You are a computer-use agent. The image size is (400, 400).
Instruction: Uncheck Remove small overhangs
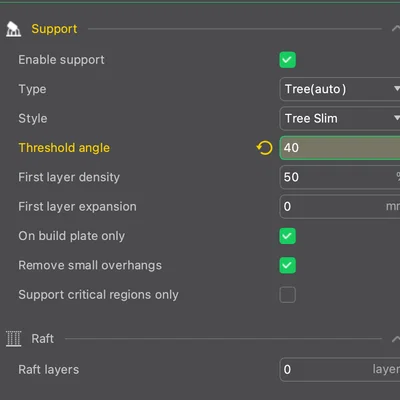[287, 265]
